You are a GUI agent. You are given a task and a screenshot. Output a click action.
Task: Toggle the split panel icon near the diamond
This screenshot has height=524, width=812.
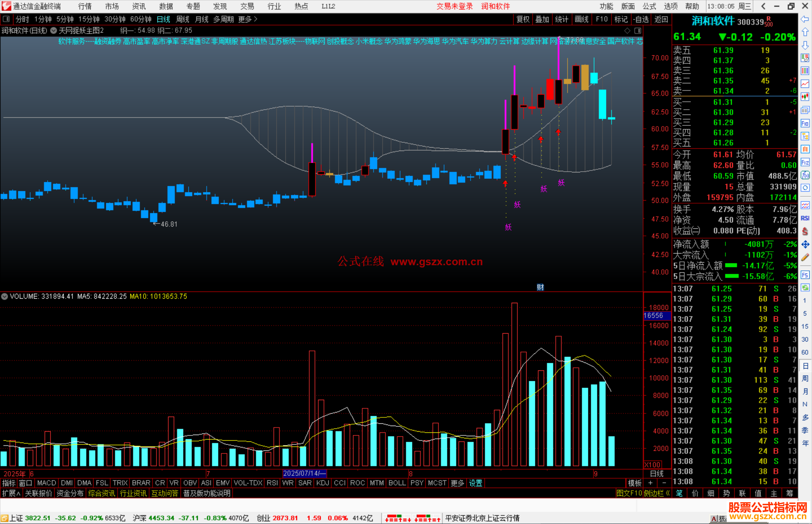pos(638,30)
